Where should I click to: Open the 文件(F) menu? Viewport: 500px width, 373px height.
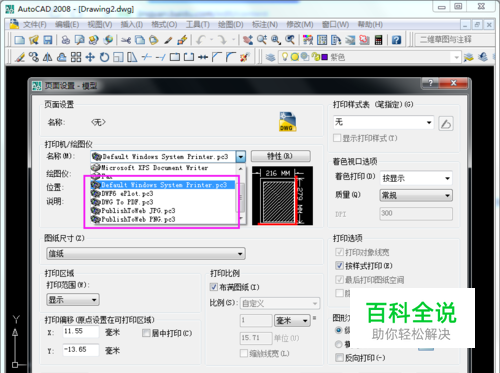point(35,24)
